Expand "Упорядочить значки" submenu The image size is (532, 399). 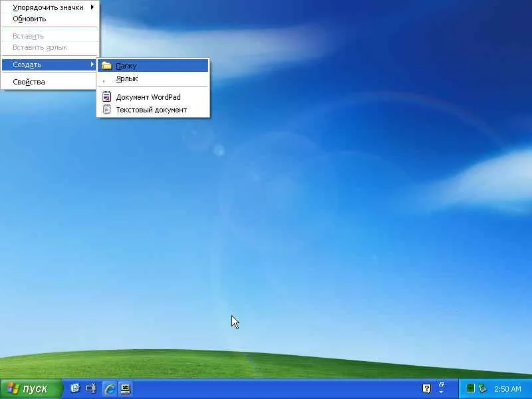point(49,7)
